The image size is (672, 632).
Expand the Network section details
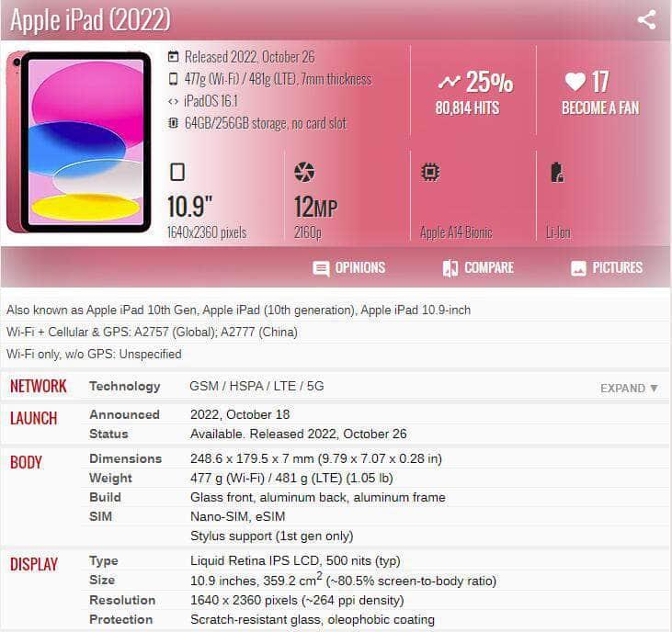click(x=629, y=388)
